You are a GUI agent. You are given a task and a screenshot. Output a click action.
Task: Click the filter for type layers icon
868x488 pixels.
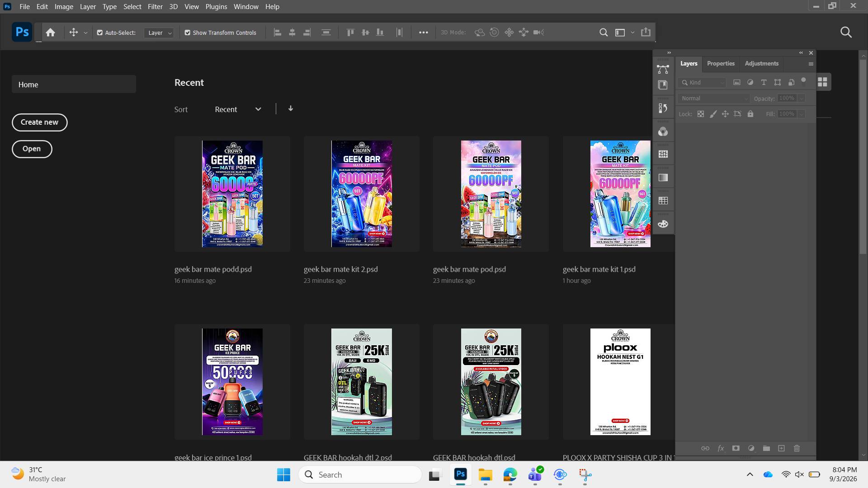(x=764, y=82)
